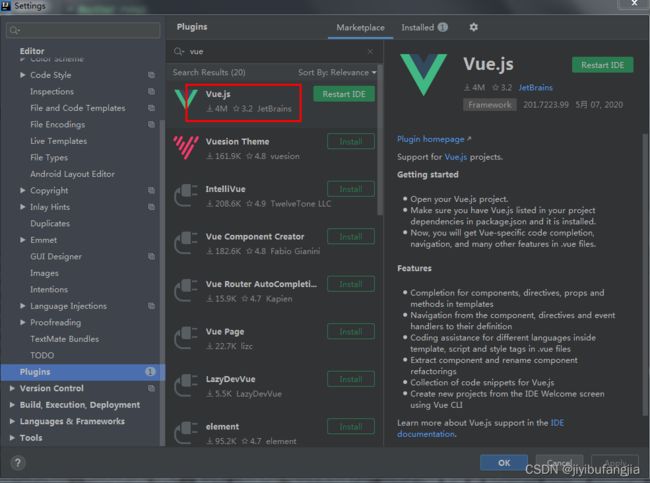Open the help question mark button

click(x=18, y=463)
